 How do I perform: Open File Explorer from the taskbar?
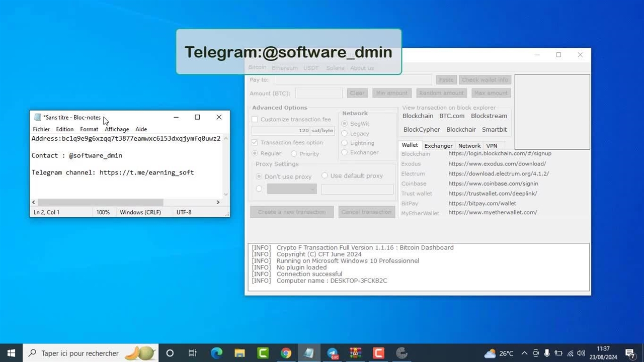point(239,353)
